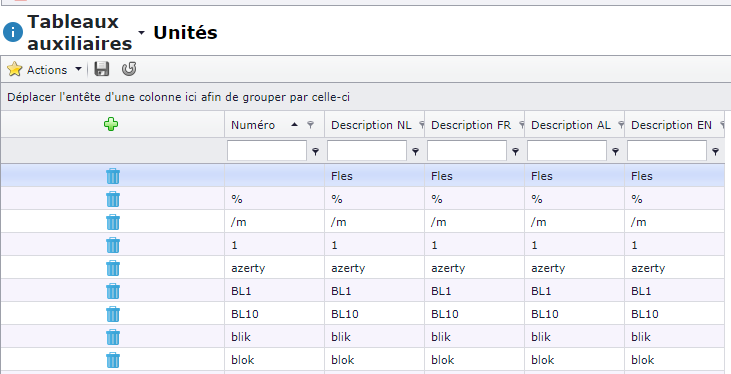Open filter options for Numéro column

316,151
